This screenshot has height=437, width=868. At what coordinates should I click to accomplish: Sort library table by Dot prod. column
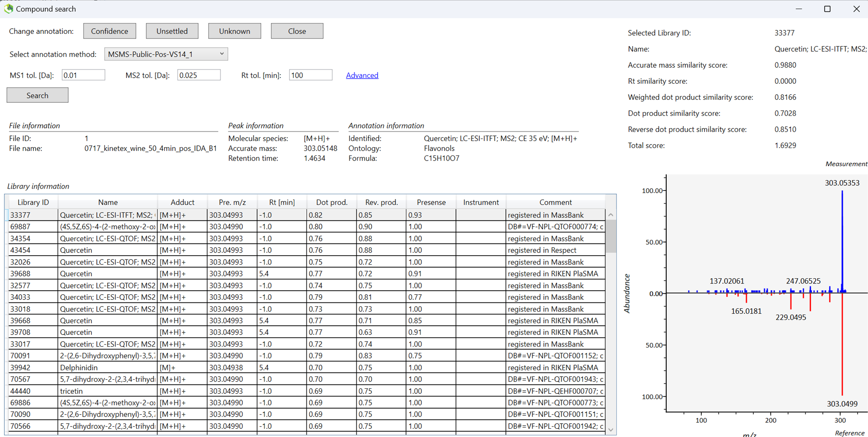(332, 202)
